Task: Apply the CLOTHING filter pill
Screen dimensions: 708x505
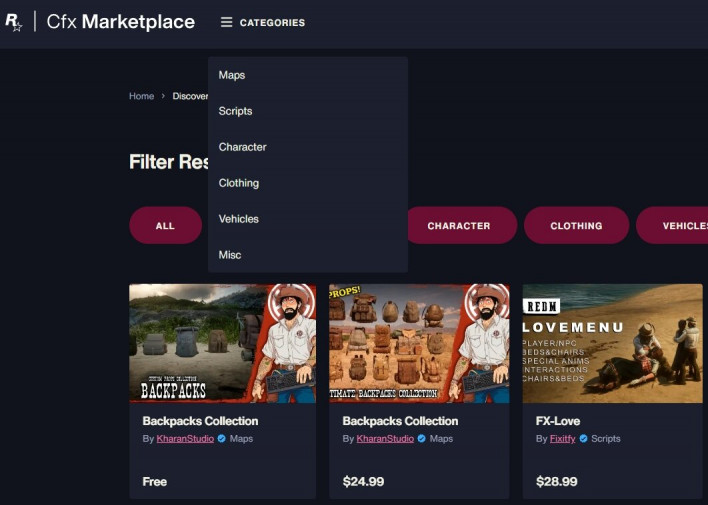Action: [576, 226]
